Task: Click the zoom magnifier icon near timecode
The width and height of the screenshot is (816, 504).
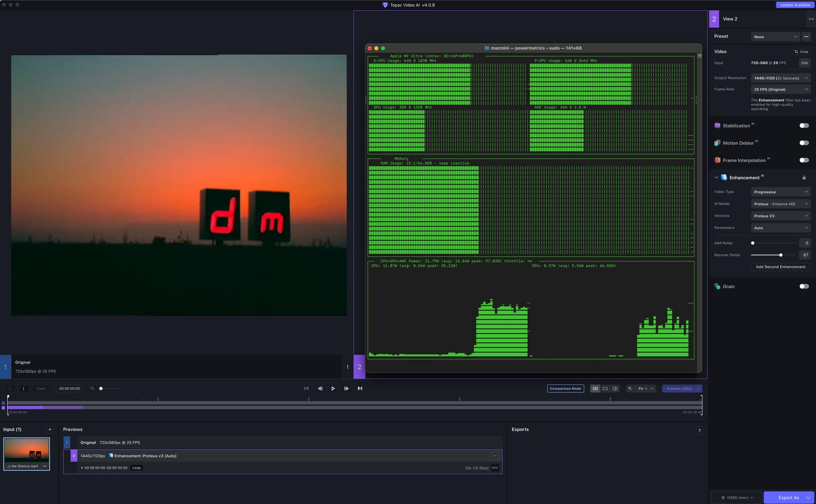Action: tap(92, 388)
